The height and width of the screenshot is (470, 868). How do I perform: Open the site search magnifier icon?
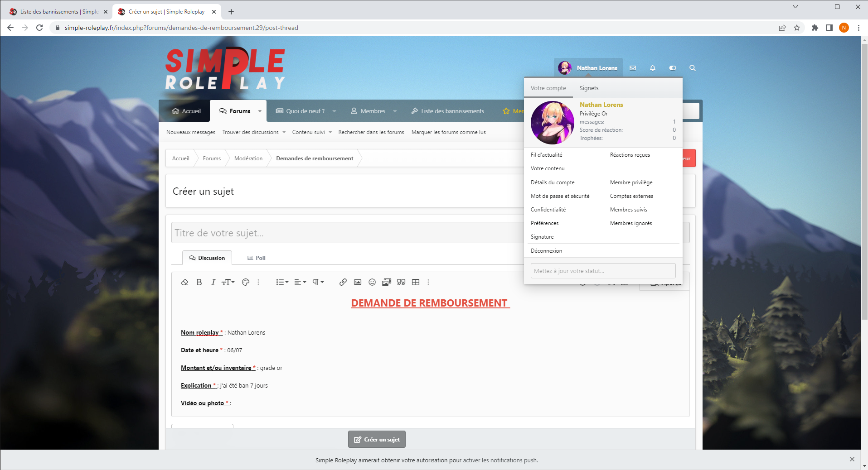693,68
